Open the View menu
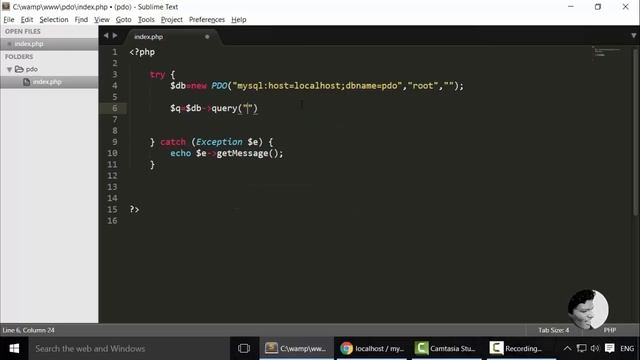This screenshot has height=360, width=640. (x=102, y=20)
